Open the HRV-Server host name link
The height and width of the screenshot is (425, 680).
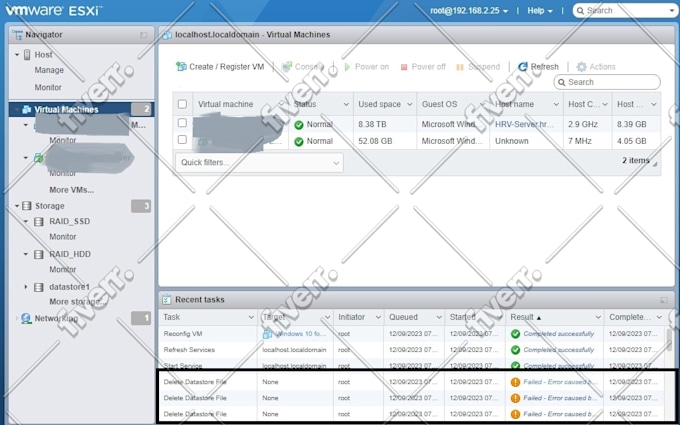pyautogui.click(x=524, y=124)
